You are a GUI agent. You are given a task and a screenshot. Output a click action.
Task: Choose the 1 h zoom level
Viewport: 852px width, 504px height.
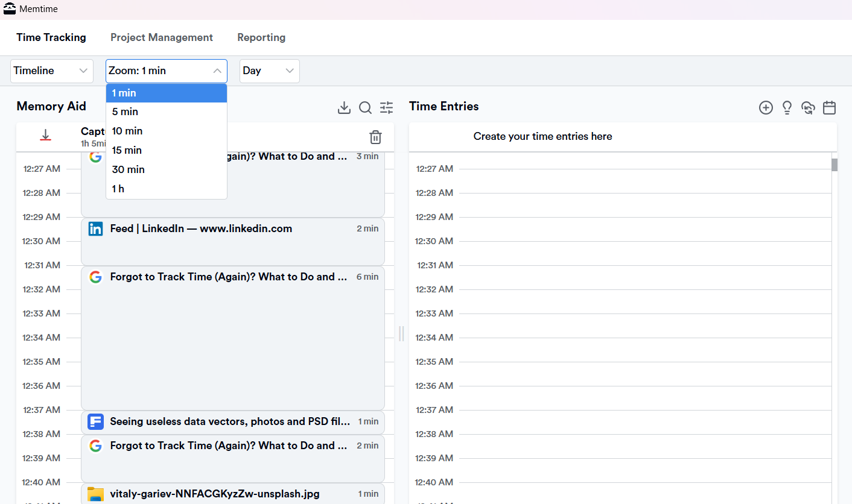pyautogui.click(x=118, y=189)
